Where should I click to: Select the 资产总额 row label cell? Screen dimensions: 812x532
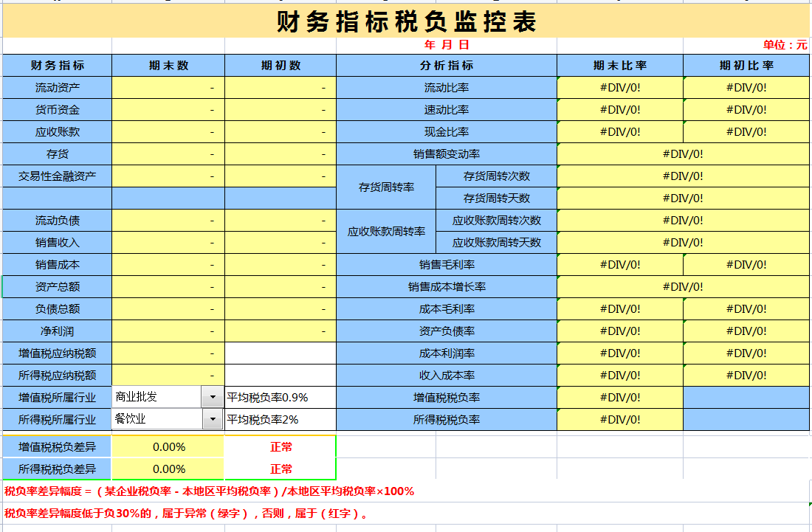pos(55,286)
